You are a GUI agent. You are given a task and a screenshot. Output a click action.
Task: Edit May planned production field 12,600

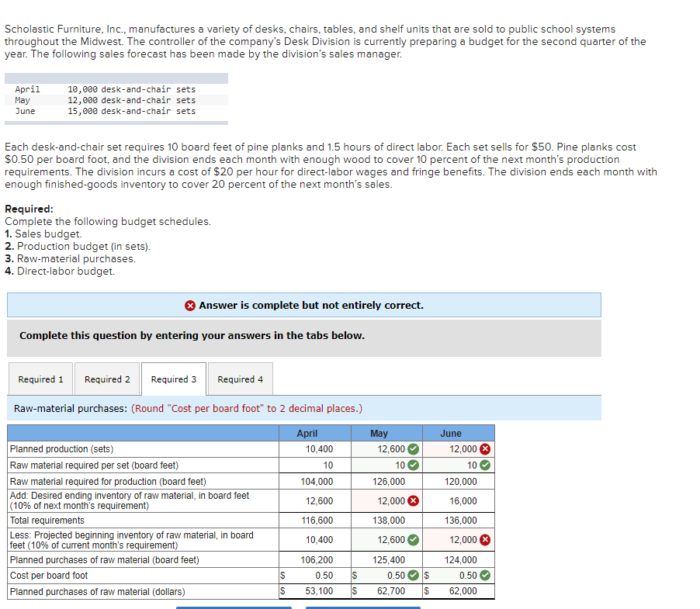coord(386,449)
